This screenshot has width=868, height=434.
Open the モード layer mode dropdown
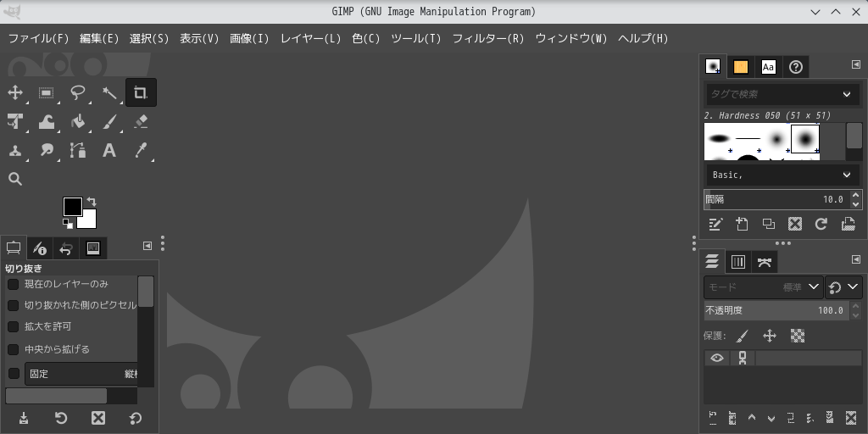[764, 287]
